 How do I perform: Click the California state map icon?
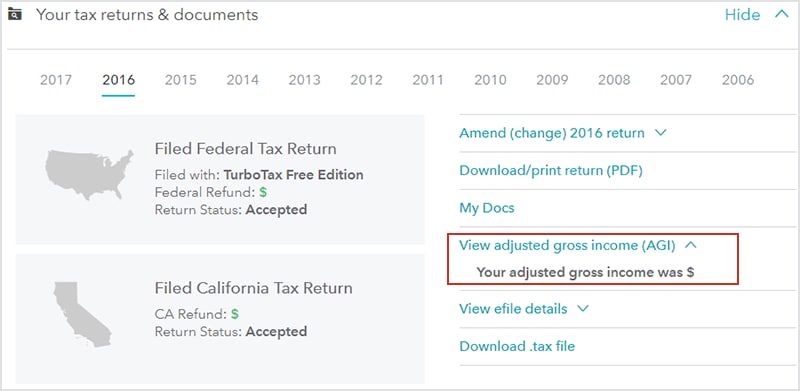point(83,314)
